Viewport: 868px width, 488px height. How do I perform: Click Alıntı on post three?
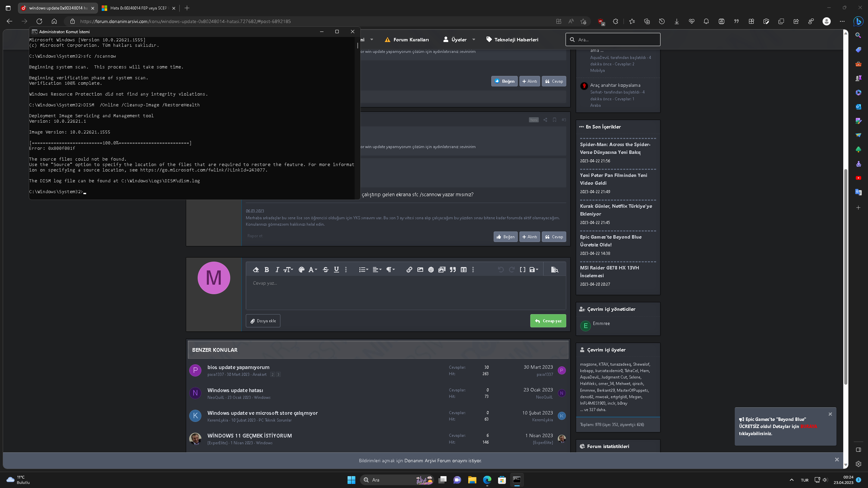pyautogui.click(x=529, y=237)
